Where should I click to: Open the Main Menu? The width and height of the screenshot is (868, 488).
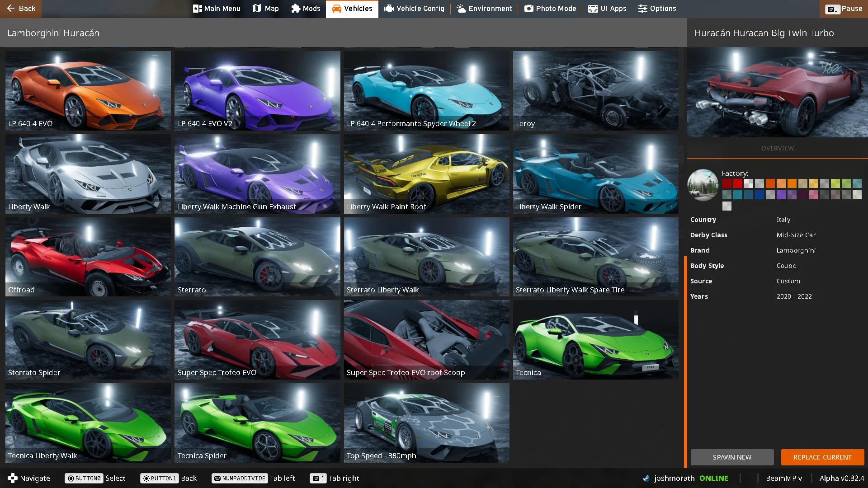point(217,9)
